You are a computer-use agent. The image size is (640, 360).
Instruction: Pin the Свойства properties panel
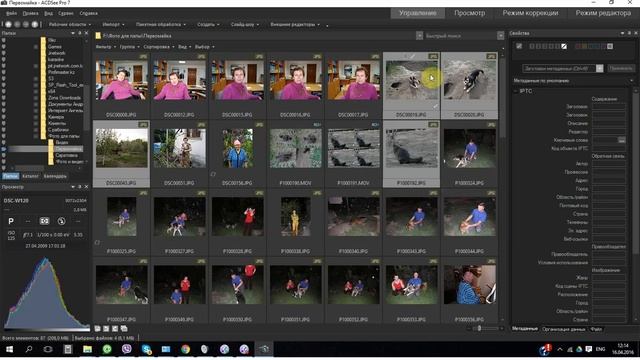point(629,33)
